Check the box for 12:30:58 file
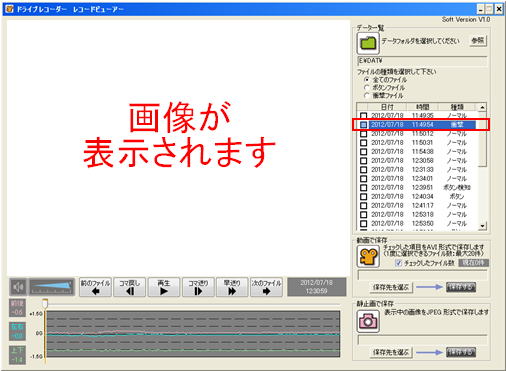506x371 pixels. [x=364, y=161]
